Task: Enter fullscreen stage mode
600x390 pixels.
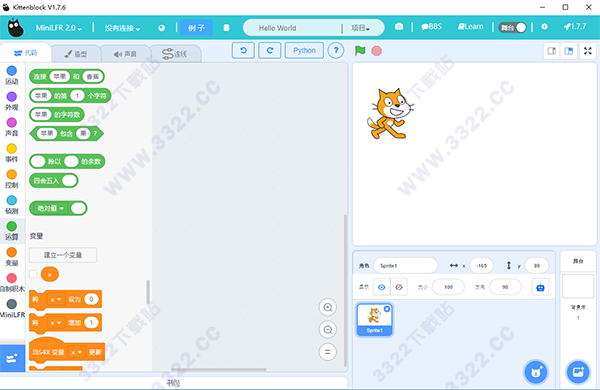Action: tap(588, 51)
